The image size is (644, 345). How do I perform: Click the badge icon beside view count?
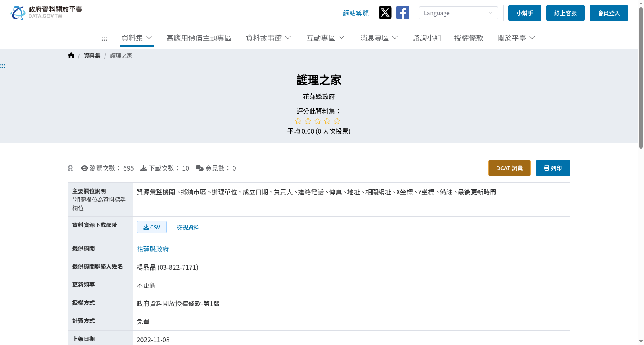70,168
